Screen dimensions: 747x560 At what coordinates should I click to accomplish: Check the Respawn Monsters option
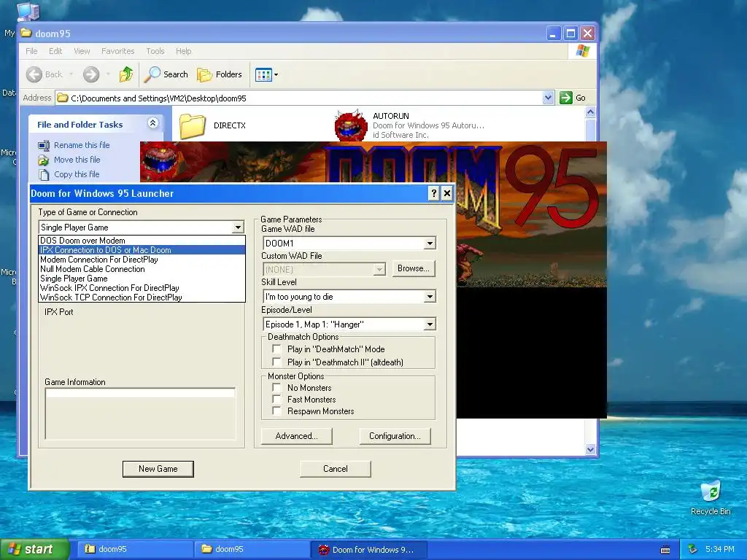(x=276, y=411)
